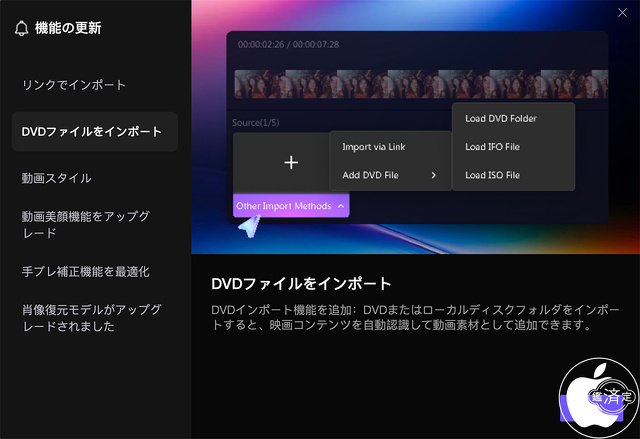
Task: Click the 機能の更新 panel title
Action: [68, 28]
